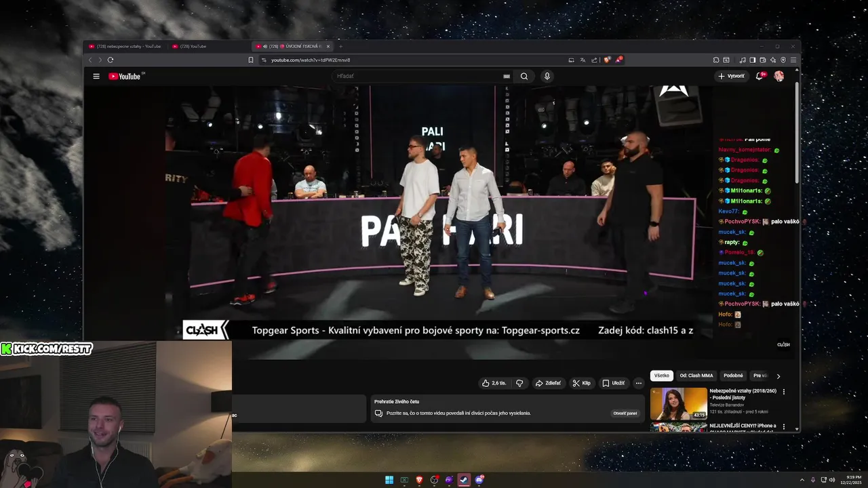Go forward with the browser forward arrow
This screenshot has height=488, width=868.
[99, 60]
